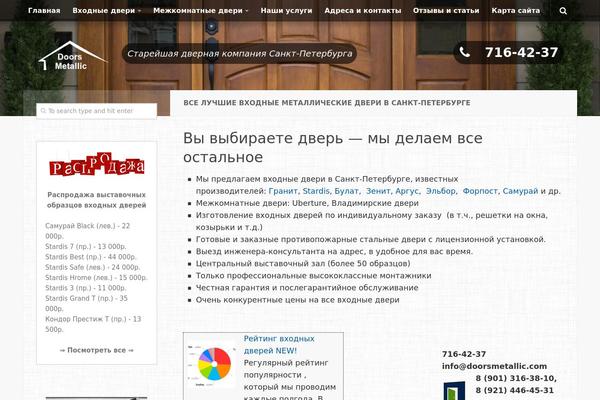Select Stardis 7 (пр.) - 13 000р. item
The image size is (600, 400).
pyautogui.click(x=86, y=247)
